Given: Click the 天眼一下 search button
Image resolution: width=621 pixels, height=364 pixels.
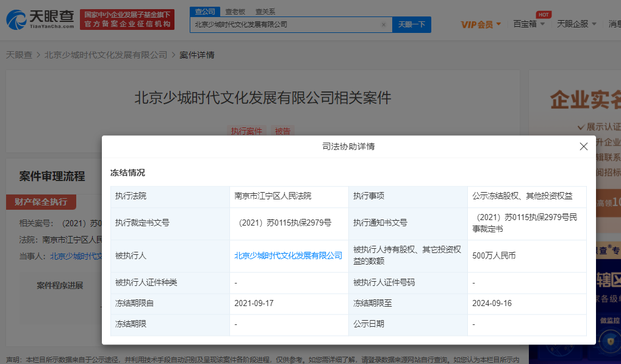Looking at the screenshot, I should [412, 24].
